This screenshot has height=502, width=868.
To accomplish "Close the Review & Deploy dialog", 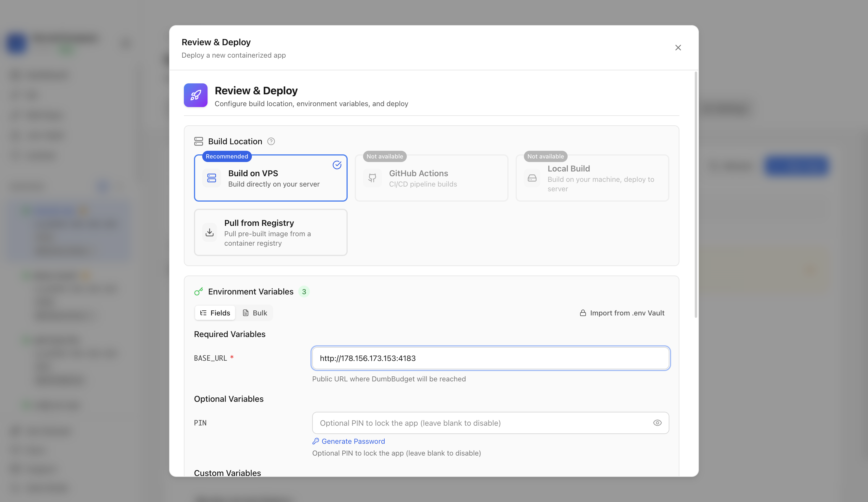I will 678,48.
